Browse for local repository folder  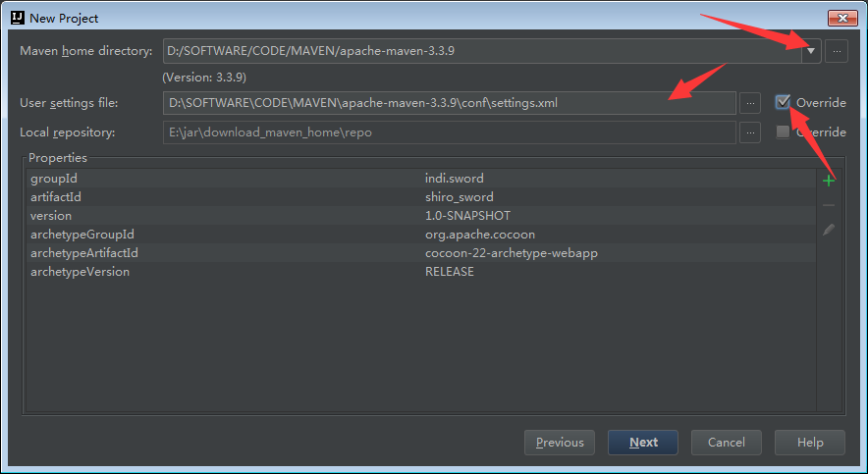750,132
